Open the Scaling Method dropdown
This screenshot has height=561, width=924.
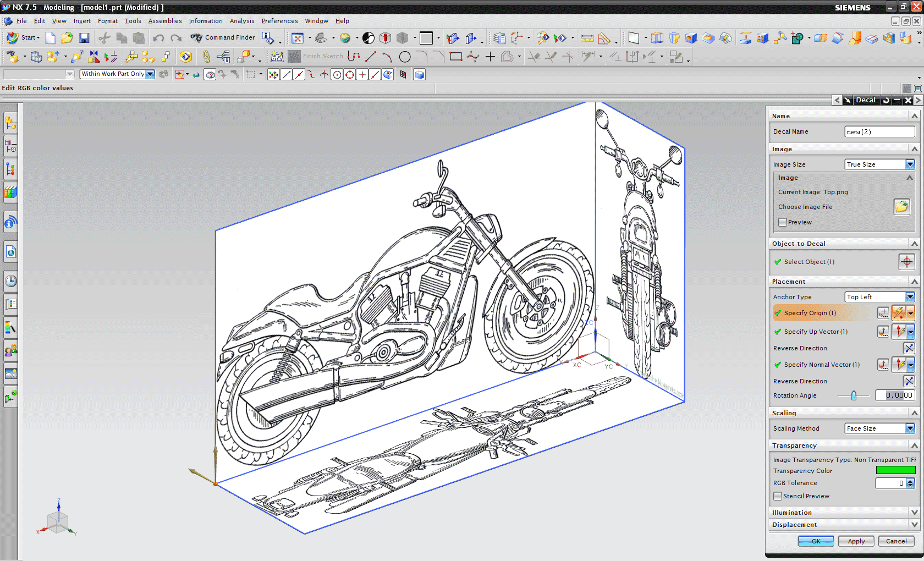tap(910, 428)
